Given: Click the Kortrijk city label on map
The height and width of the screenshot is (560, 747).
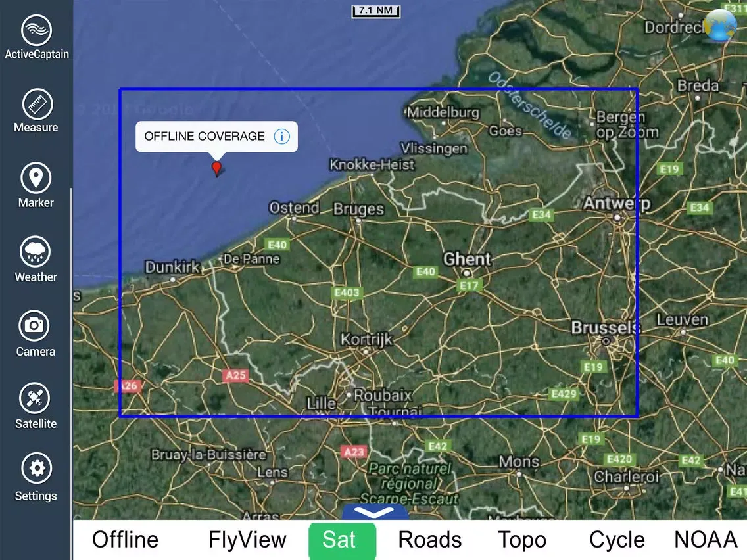Looking at the screenshot, I should [366, 340].
